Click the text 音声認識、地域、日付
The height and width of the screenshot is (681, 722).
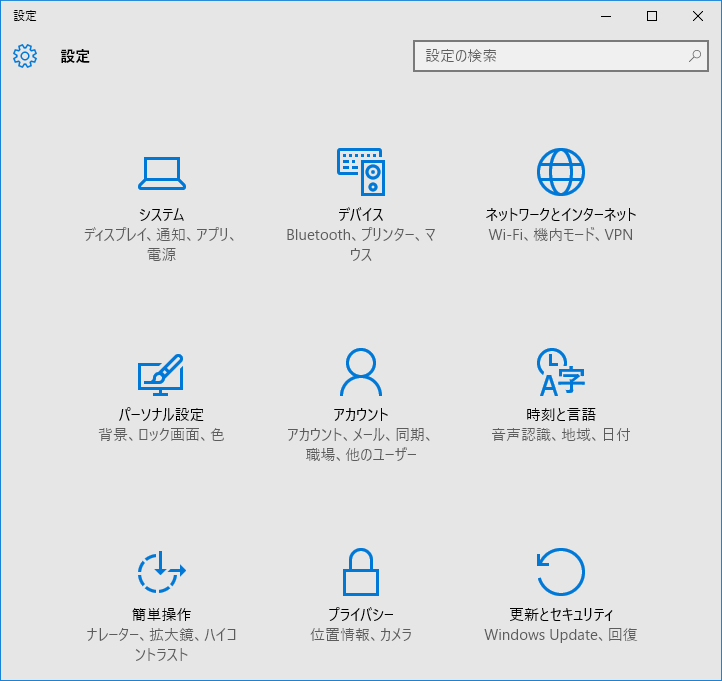(560, 435)
